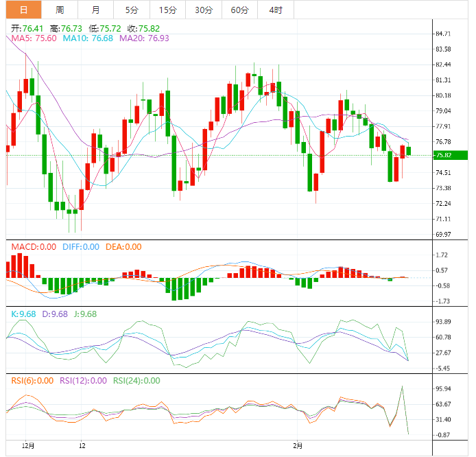The image size is (476, 457).
Task: Select the 日 daily chart tab
Action: [24, 10]
